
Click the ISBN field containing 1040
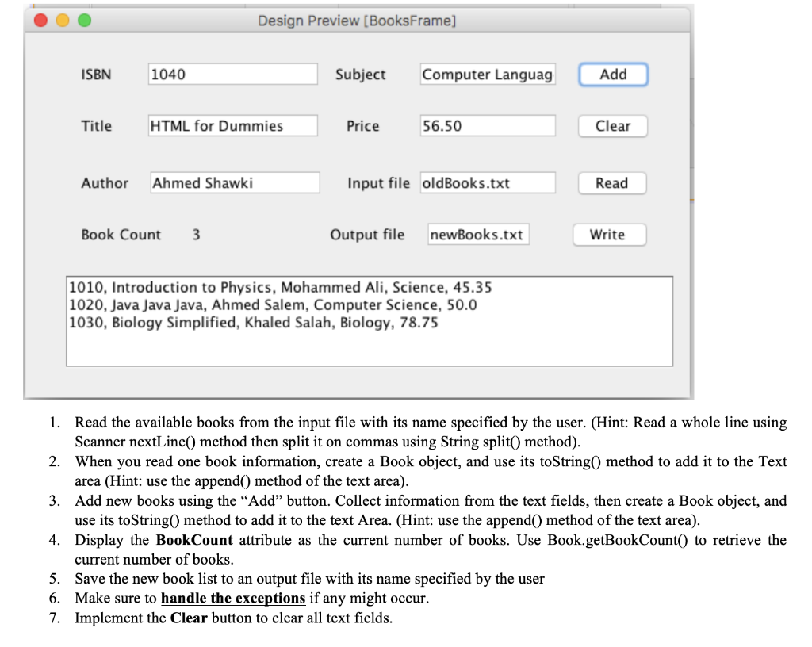point(232,74)
